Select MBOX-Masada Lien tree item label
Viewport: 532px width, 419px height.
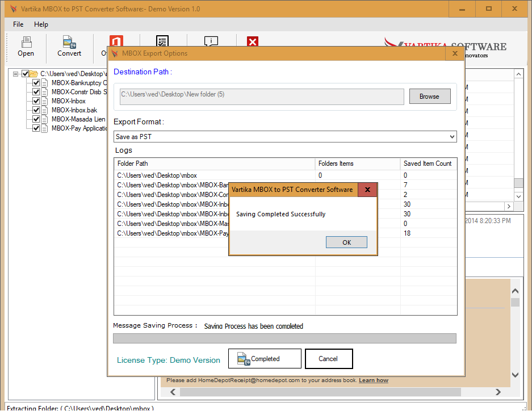pyautogui.click(x=78, y=119)
